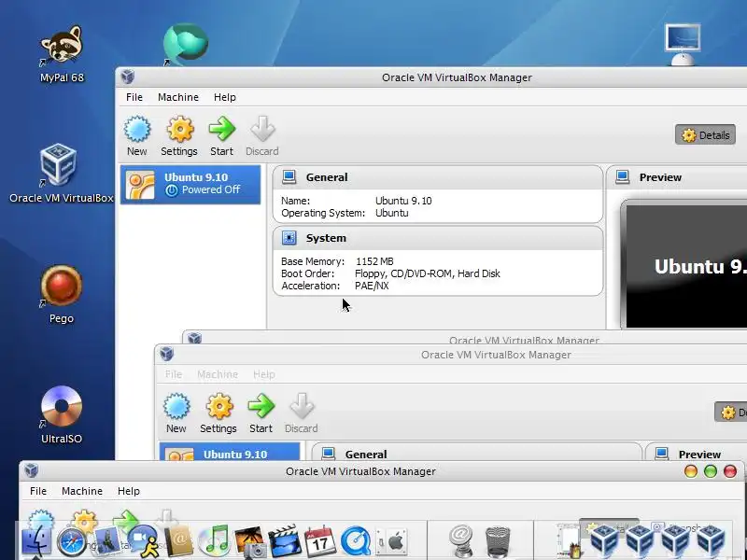
Task: Click General section header in middle window
Action: point(477,452)
